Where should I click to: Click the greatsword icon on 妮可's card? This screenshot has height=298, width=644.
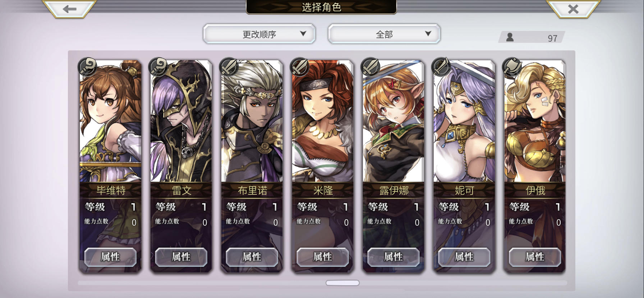441,67
